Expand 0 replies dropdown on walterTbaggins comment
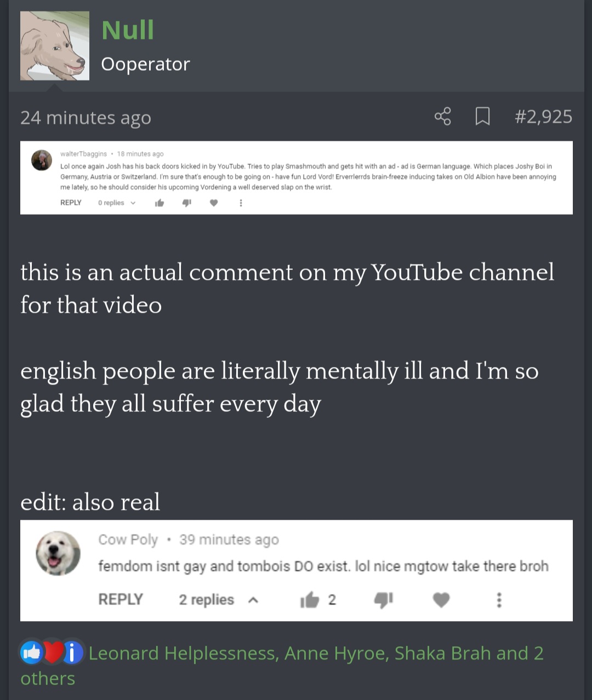Screen dimensions: 592x700 click(117, 203)
